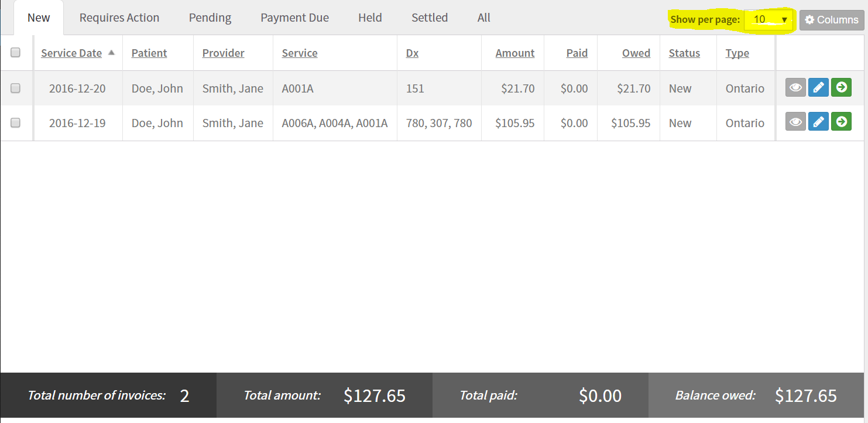Submit the 2016-12-20 invoice using green arrow
Screen dimensions: 868x423
click(x=841, y=88)
